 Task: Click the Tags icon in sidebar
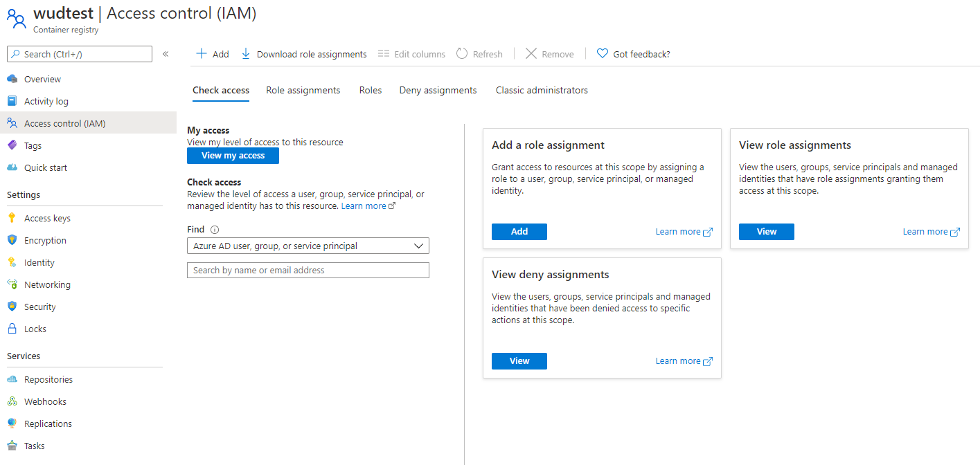point(12,145)
